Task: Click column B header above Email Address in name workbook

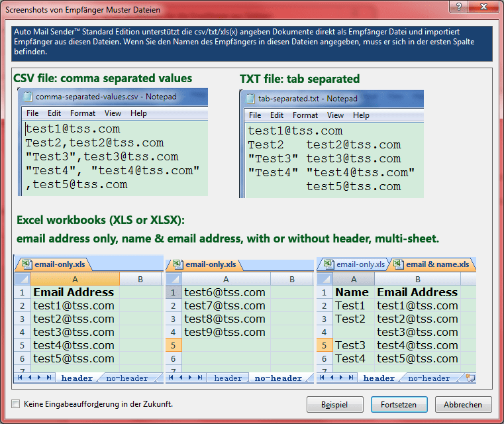Action: (417, 279)
